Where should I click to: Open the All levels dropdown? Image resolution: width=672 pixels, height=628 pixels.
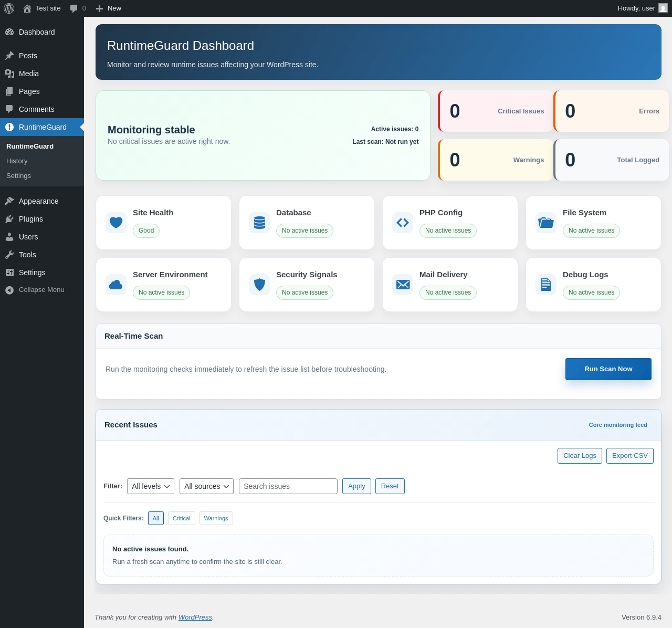click(x=151, y=486)
